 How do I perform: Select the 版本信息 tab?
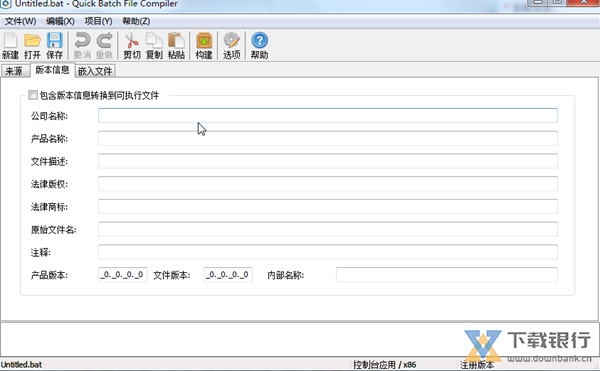pos(52,70)
